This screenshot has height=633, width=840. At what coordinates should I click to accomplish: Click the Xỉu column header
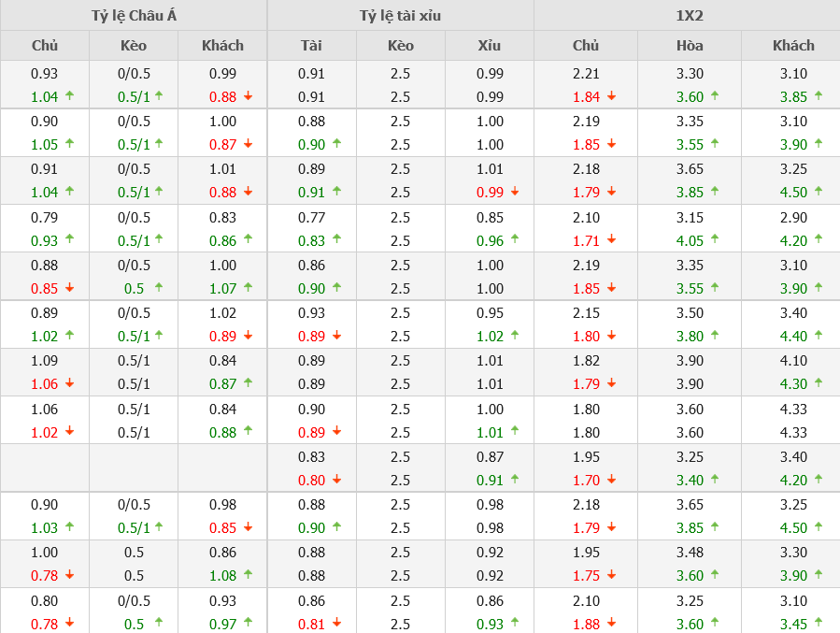click(x=490, y=45)
